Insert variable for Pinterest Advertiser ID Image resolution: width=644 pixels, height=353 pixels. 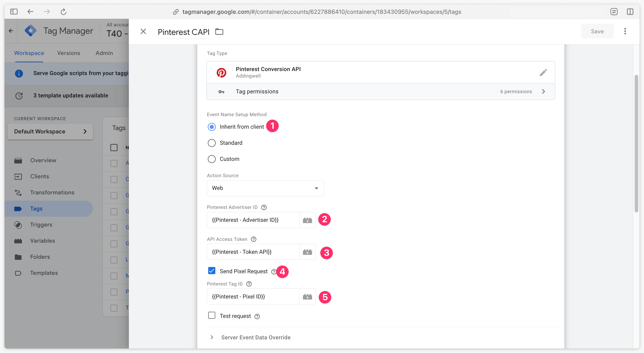307,220
